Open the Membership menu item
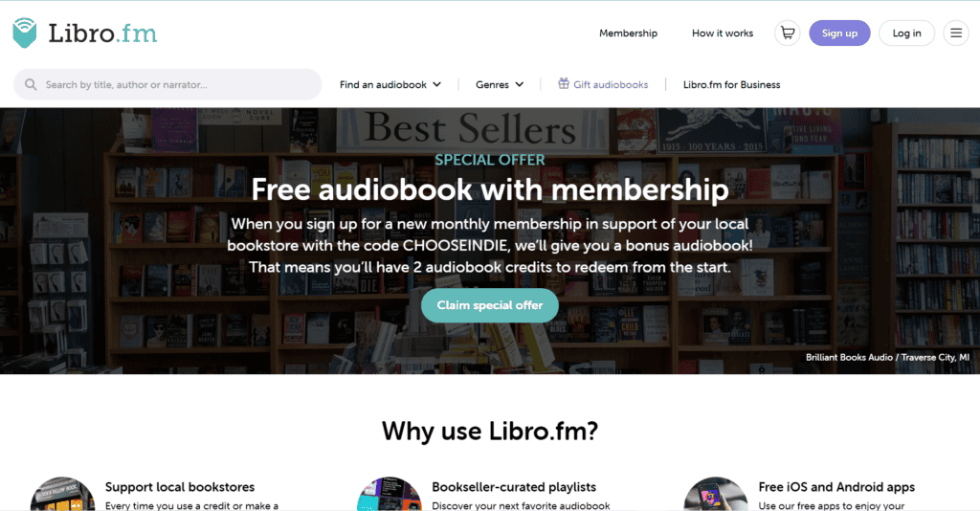The image size is (980, 511). click(x=628, y=33)
